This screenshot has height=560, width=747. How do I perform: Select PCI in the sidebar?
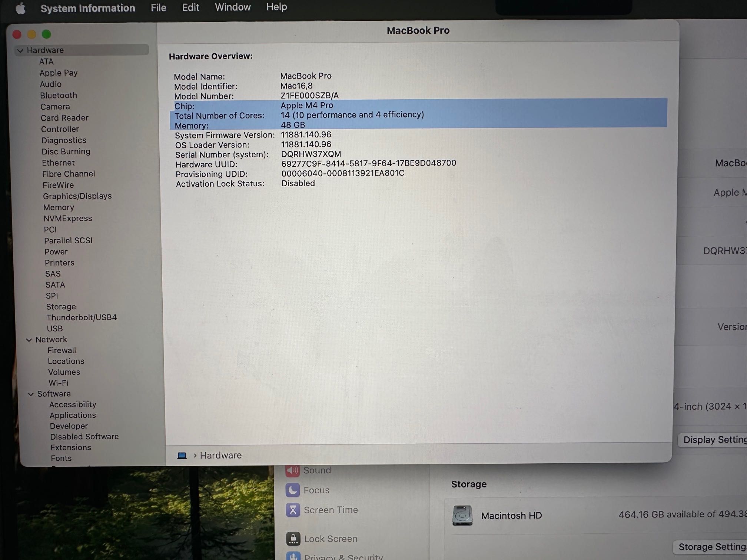(x=50, y=230)
